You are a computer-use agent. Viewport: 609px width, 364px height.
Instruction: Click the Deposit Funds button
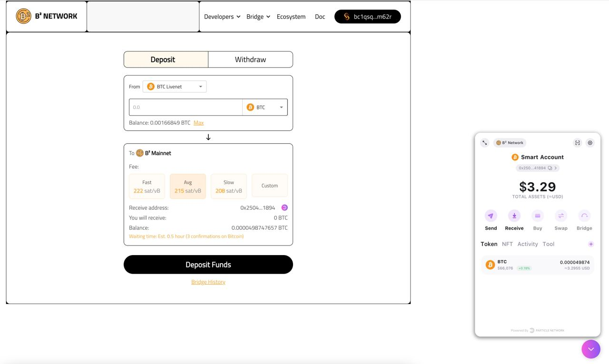[x=208, y=265]
